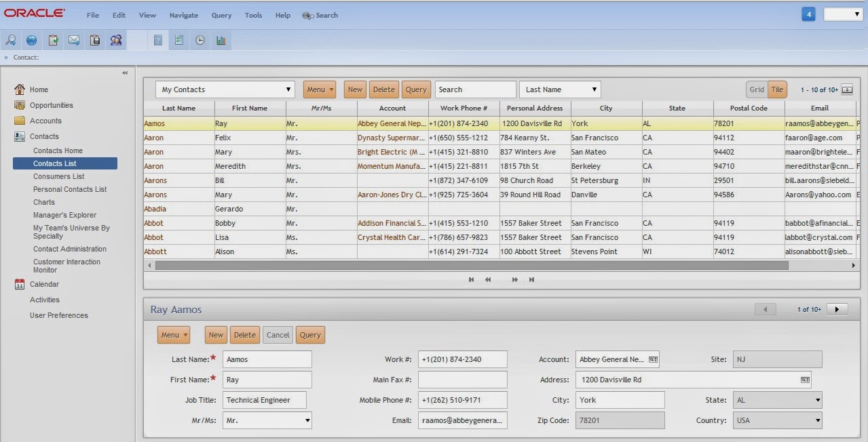This screenshot has width=868, height=442.
Task: Open the Tools menu
Action: (253, 15)
